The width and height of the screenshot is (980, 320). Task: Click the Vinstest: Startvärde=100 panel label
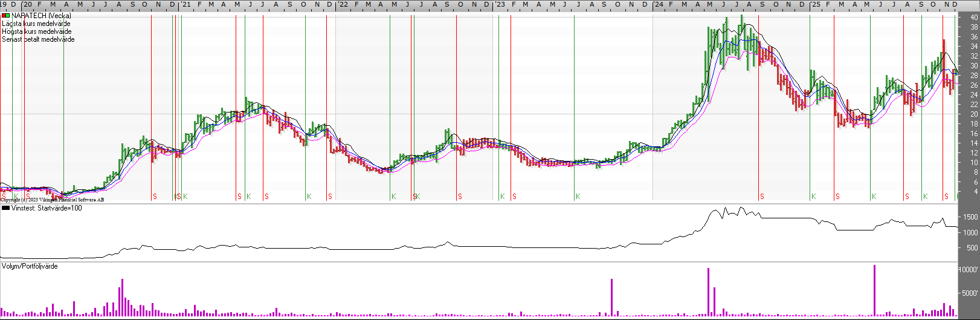pos(47,208)
